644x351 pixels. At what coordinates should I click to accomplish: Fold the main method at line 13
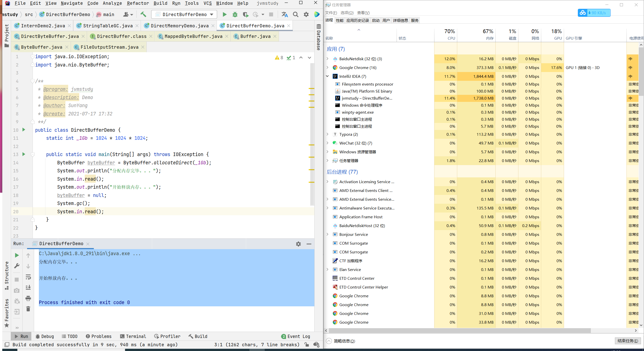(33, 154)
